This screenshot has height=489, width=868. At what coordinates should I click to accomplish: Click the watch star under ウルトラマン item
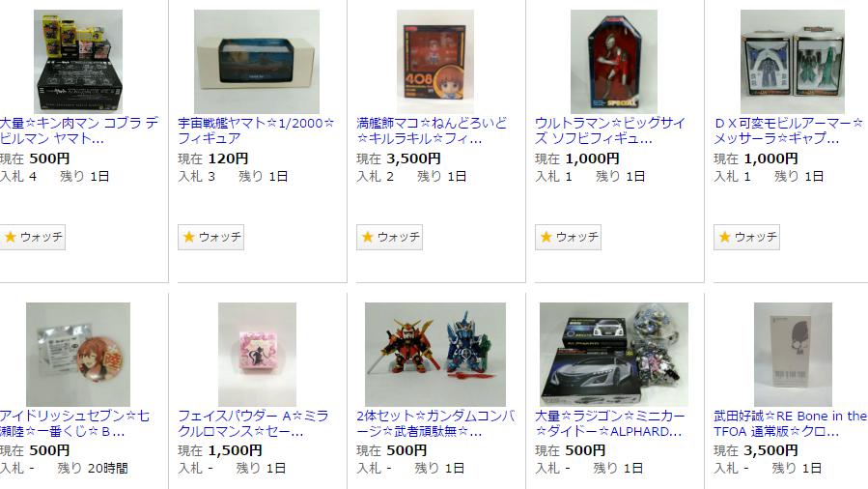546,237
